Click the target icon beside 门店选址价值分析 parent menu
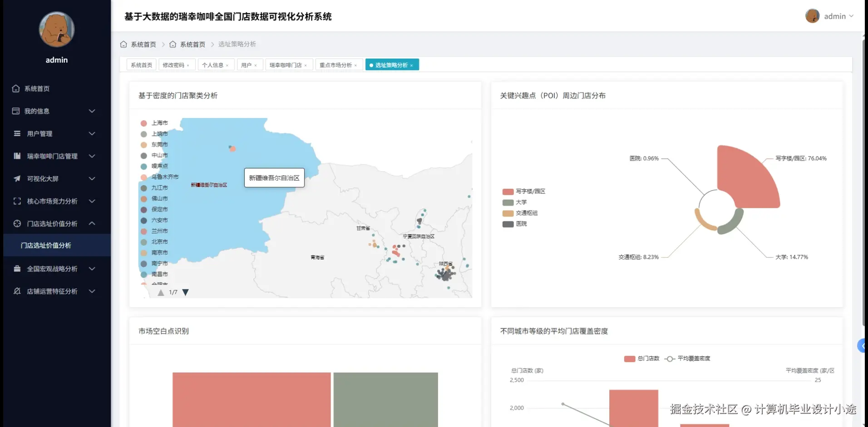This screenshot has height=427, width=868. point(17,223)
